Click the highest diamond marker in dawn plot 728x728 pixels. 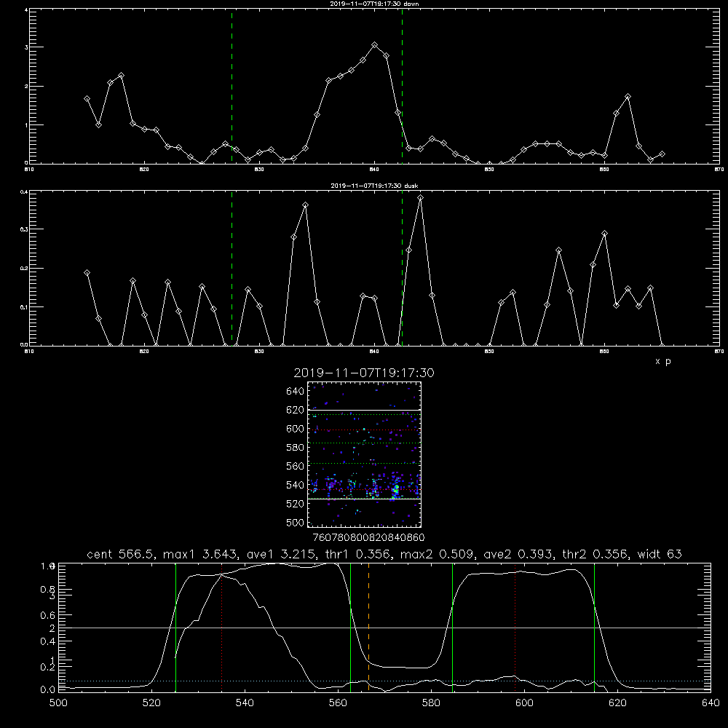click(375, 45)
